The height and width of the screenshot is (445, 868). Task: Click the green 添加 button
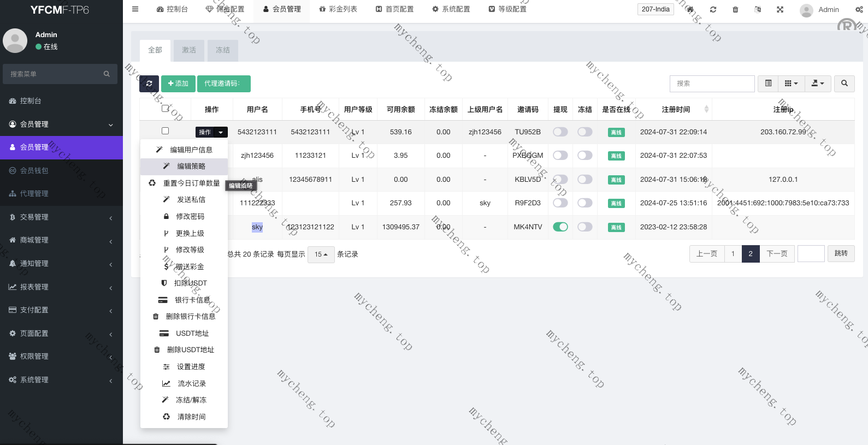pos(178,84)
